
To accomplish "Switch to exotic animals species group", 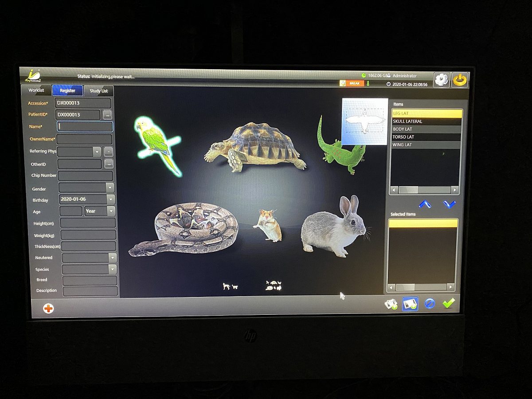I will click(274, 286).
